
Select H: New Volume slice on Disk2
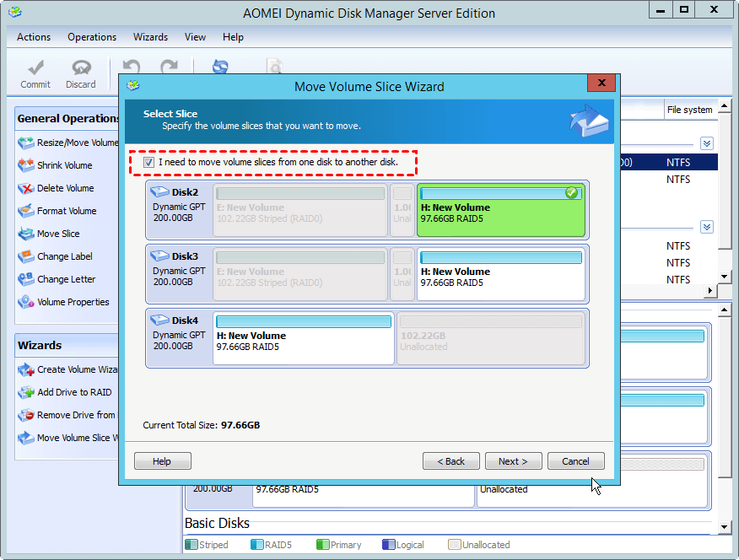(501, 210)
